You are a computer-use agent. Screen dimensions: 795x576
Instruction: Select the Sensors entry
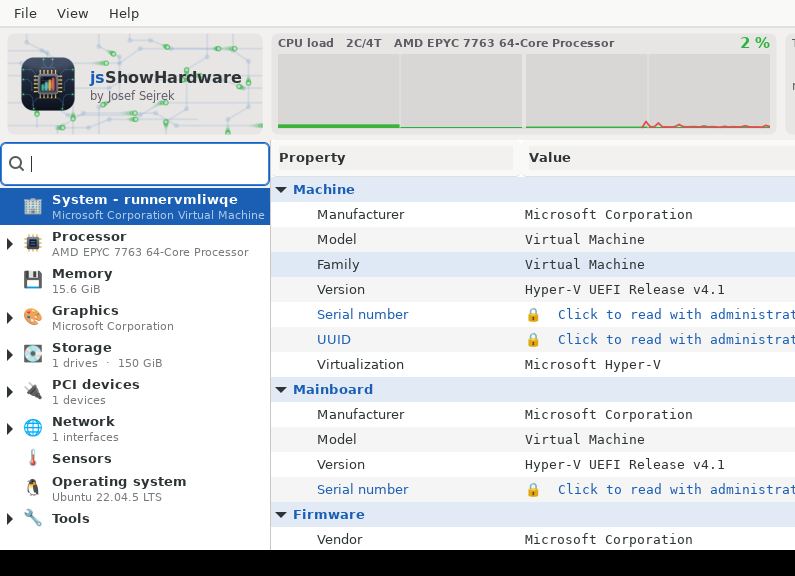tap(135, 458)
